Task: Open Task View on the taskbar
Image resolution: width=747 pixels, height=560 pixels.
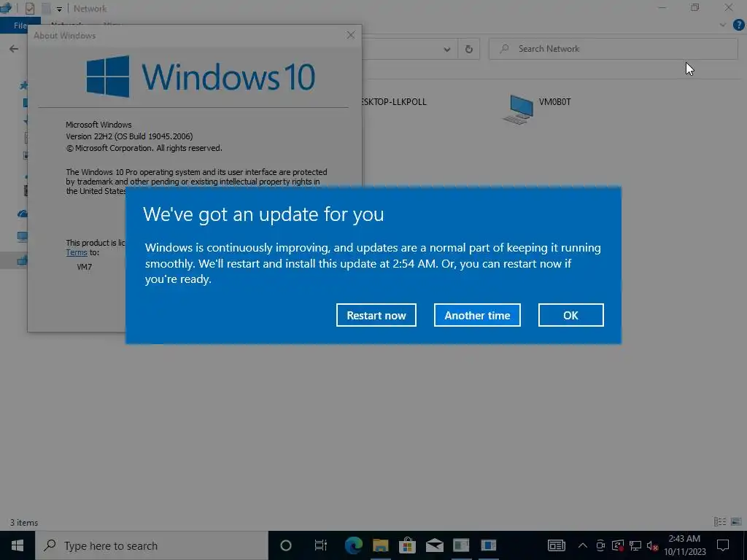Action: tap(321, 545)
